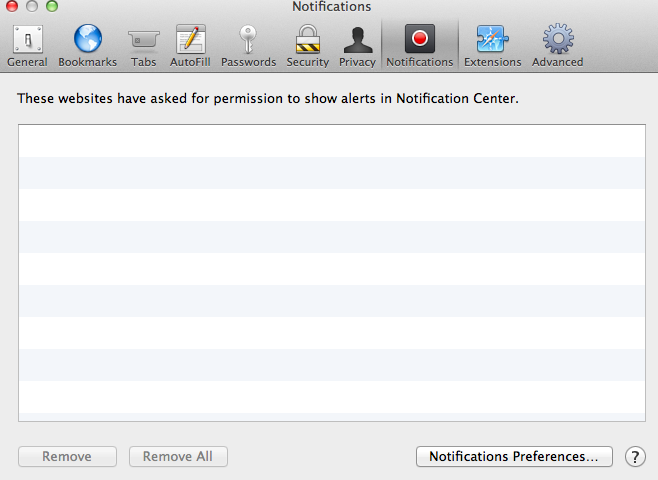Image resolution: width=658 pixels, height=480 pixels.
Task: Click the Remove All button
Action: coord(178,456)
